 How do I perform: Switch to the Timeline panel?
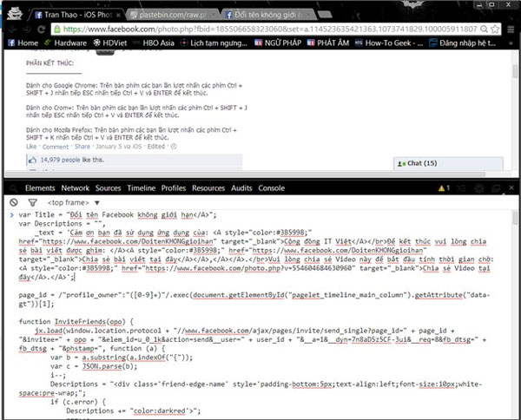point(142,188)
